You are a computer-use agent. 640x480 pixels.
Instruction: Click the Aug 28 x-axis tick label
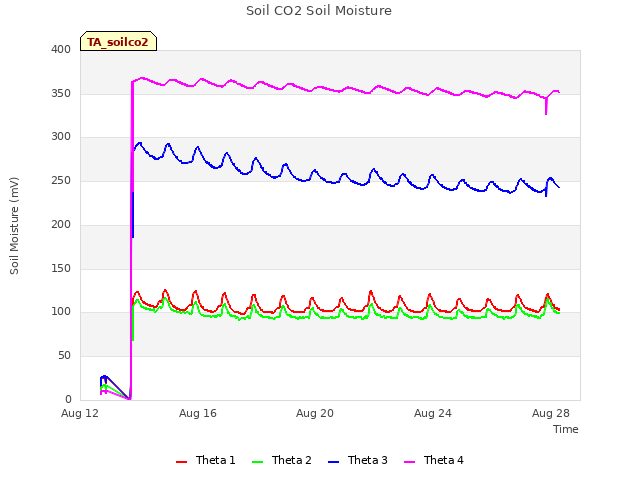pyautogui.click(x=551, y=413)
